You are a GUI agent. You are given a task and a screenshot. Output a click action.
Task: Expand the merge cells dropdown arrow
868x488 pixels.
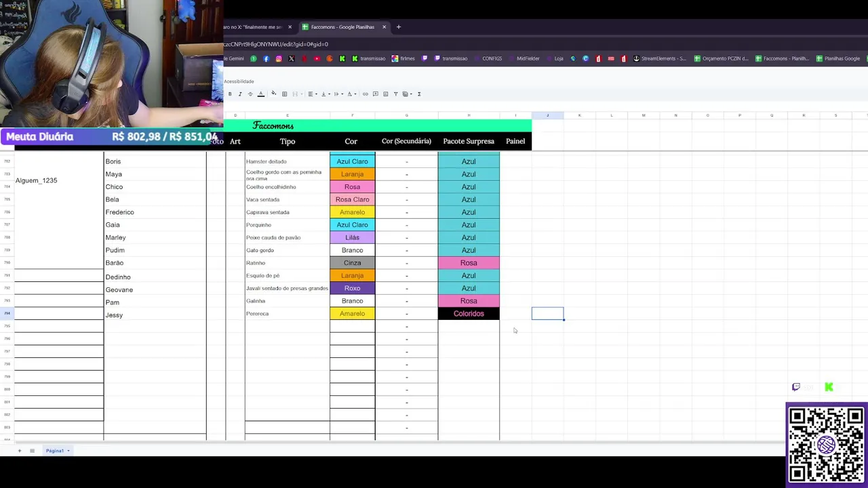coord(302,94)
